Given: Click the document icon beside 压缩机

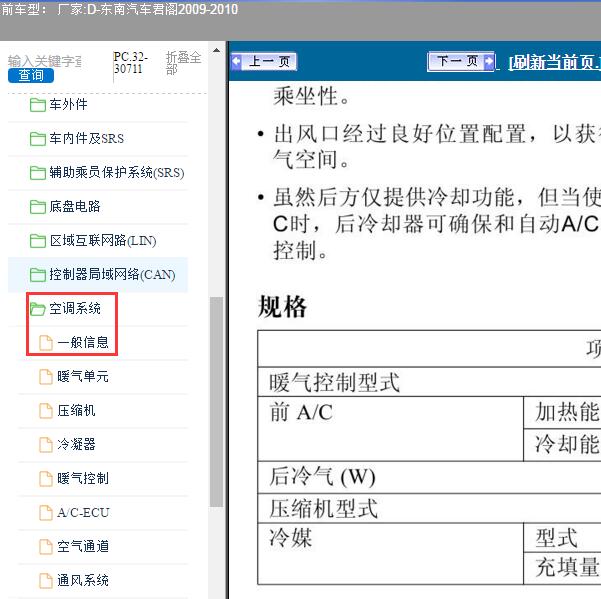Looking at the screenshot, I should tap(46, 411).
